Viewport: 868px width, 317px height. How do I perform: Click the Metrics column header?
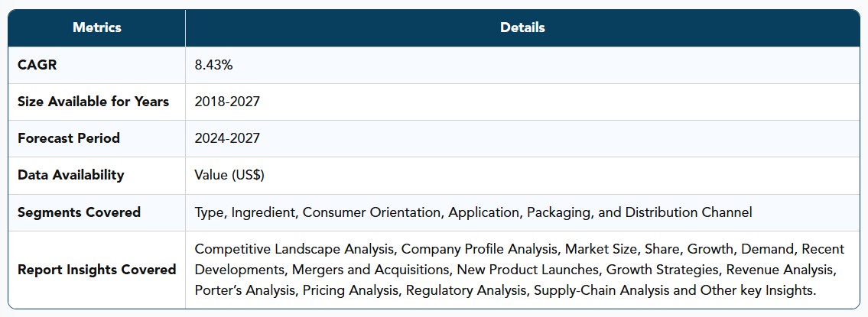click(97, 27)
